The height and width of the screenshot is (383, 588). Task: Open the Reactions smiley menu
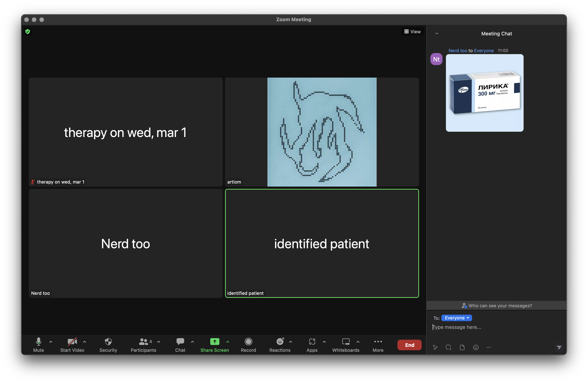(280, 345)
